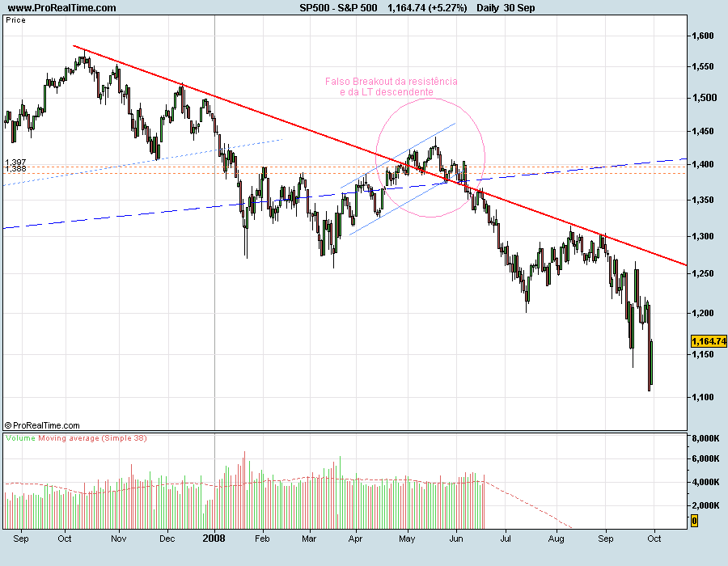728x566 pixels.
Task: Click the www.ProRealTime.com header link
Action: tap(61, 8)
